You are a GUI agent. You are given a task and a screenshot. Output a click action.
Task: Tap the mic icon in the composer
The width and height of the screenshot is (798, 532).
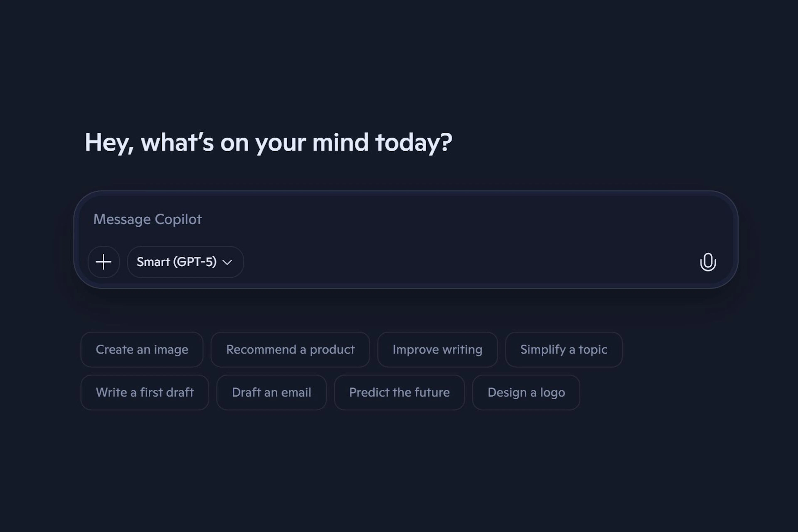[x=708, y=262]
